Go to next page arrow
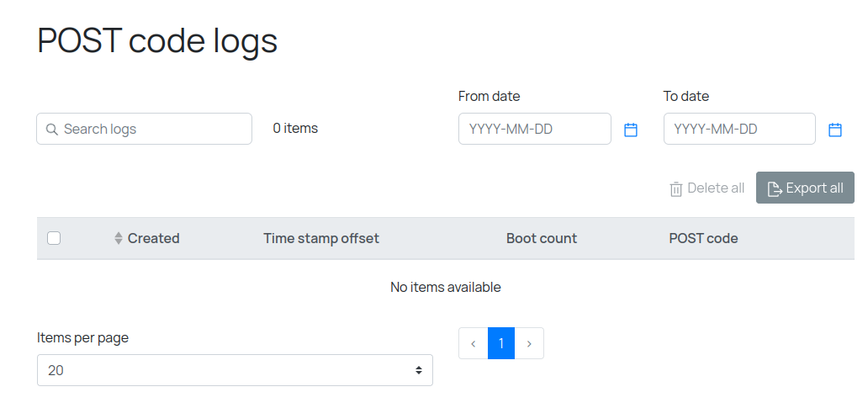868x408 pixels. click(529, 343)
